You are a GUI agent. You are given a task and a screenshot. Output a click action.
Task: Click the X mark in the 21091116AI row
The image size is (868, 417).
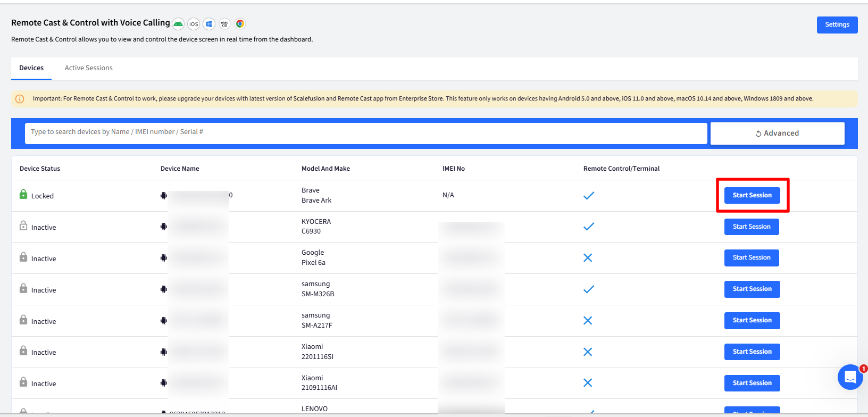[588, 382]
